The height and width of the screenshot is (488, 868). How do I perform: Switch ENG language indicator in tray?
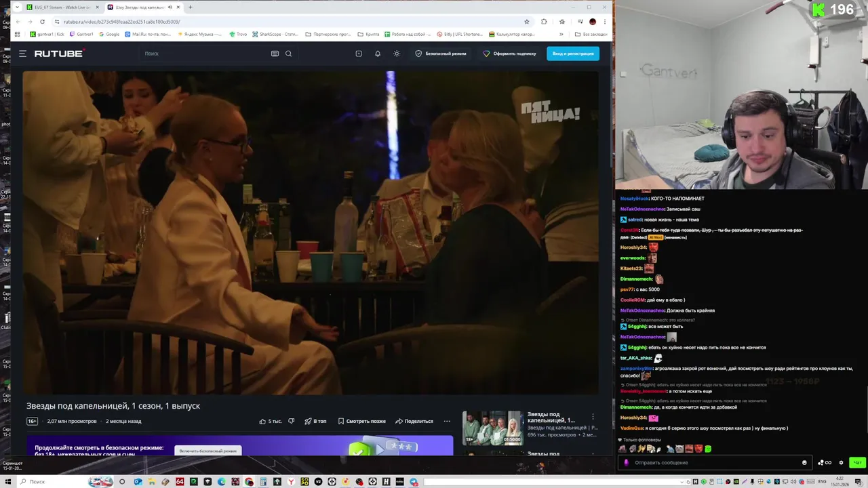click(823, 482)
